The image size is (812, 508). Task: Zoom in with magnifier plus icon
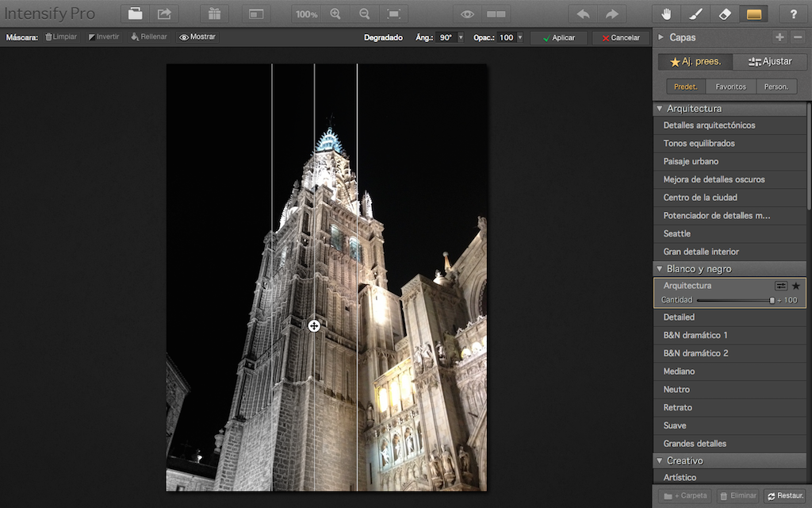335,14
